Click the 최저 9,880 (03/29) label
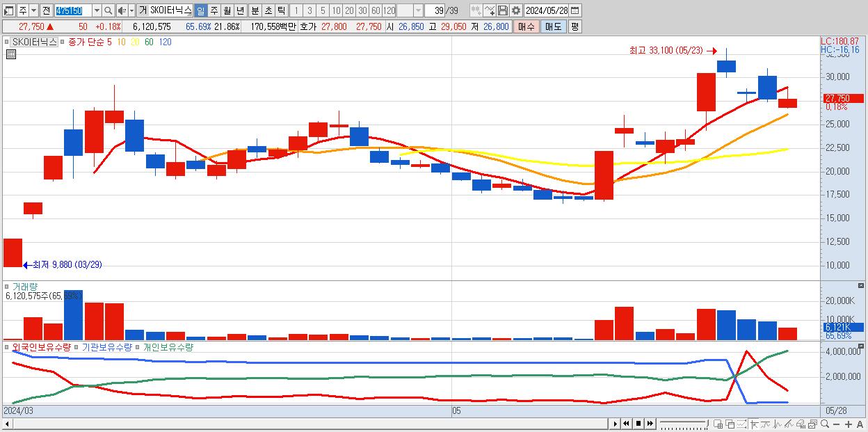This screenshot has width=868, height=432. (x=67, y=264)
